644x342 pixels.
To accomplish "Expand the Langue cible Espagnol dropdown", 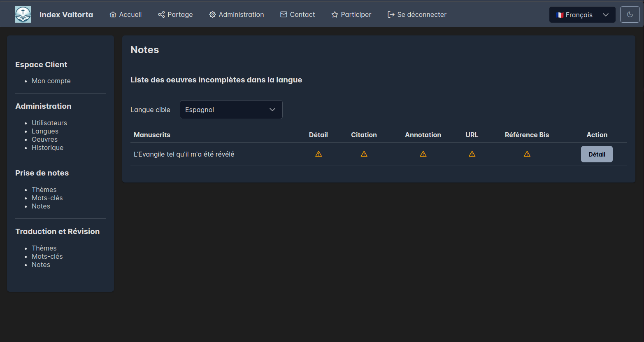I will point(231,110).
